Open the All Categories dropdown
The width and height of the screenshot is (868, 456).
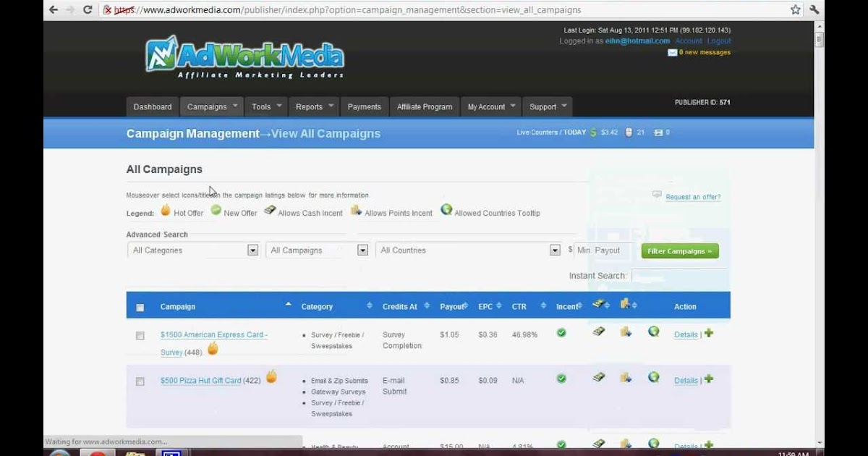[252, 250]
